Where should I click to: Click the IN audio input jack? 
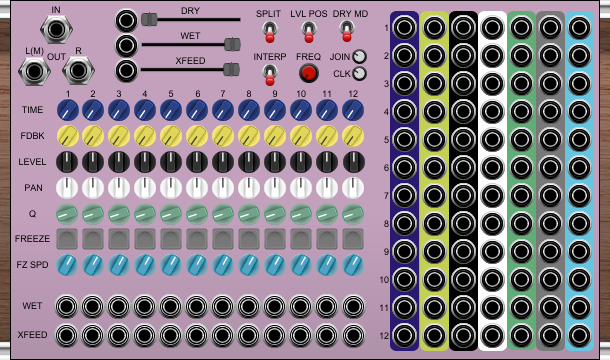56,29
